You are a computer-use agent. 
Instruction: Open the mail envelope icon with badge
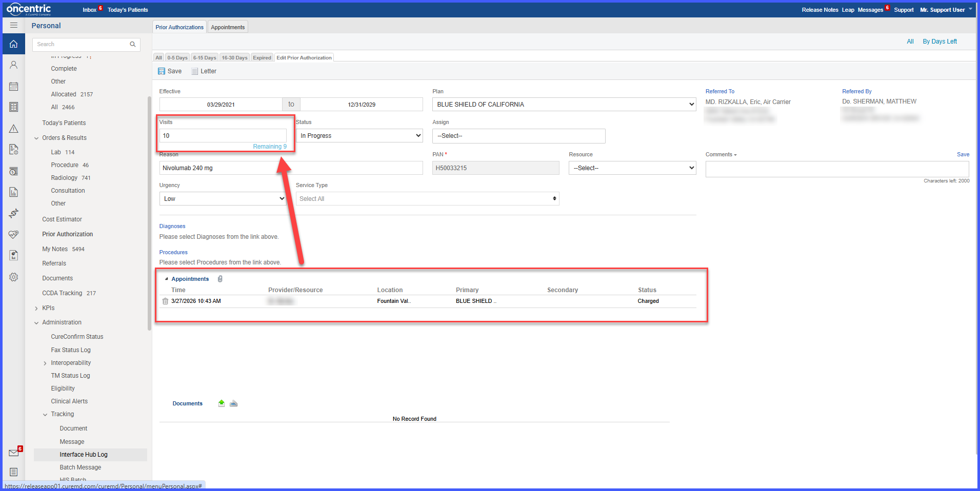[x=14, y=453]
